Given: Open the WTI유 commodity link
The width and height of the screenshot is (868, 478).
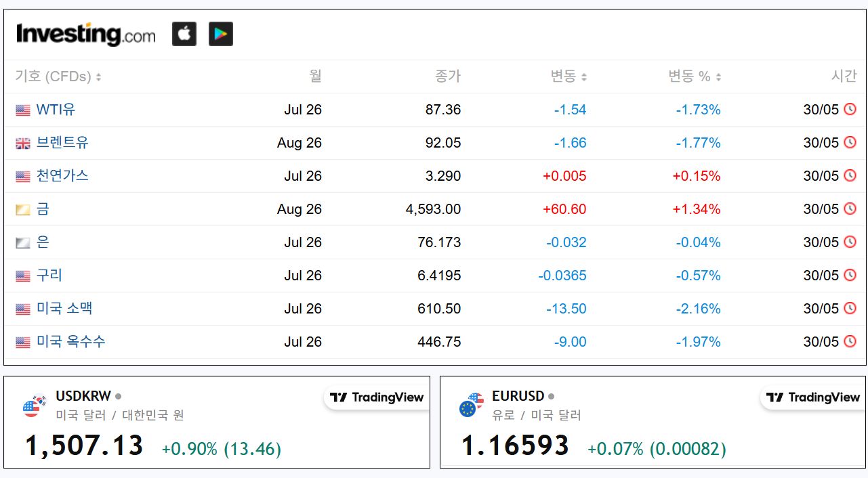Looking at the screenshot, I should pos(56,109).
